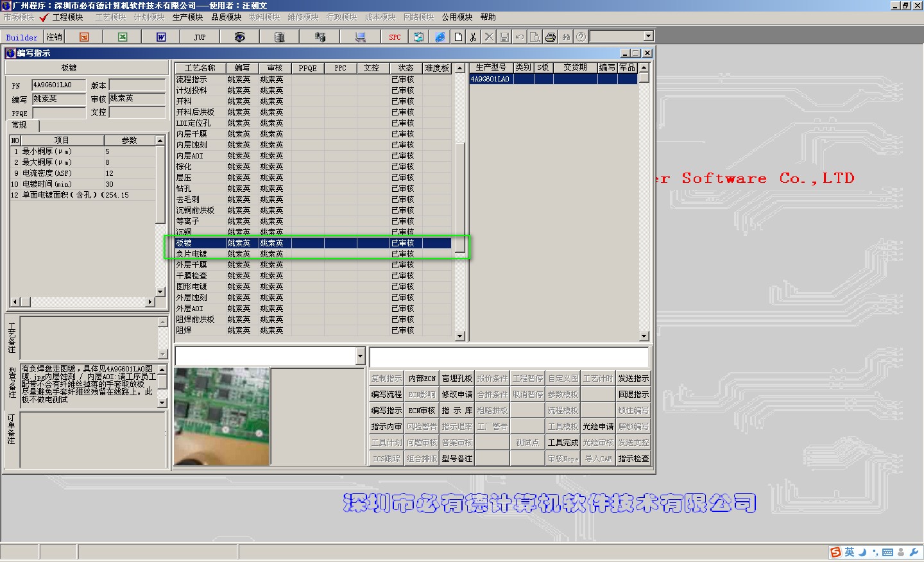Click the Internet Explorer toolbar icon
Screen dimensions: 924x562
[x=440, y=37]
